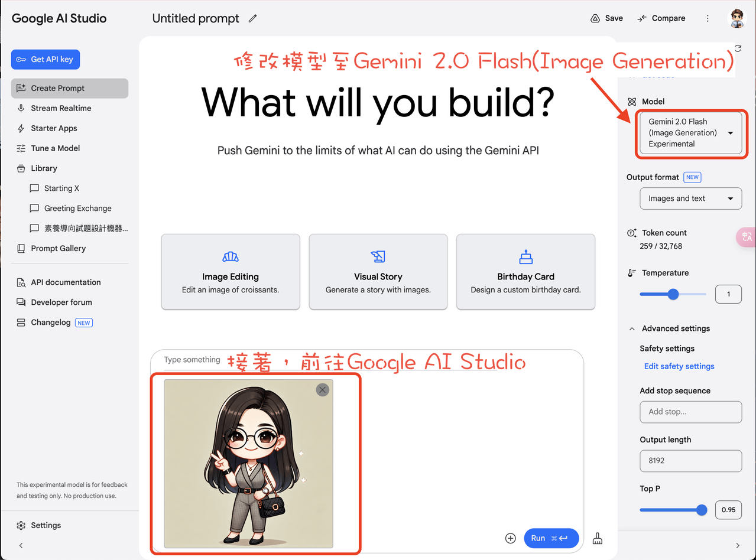Click the refresh icon at top of settings panel
This screenshot has width=756, height=560.
pyautogui.click(x=738, y=48)
